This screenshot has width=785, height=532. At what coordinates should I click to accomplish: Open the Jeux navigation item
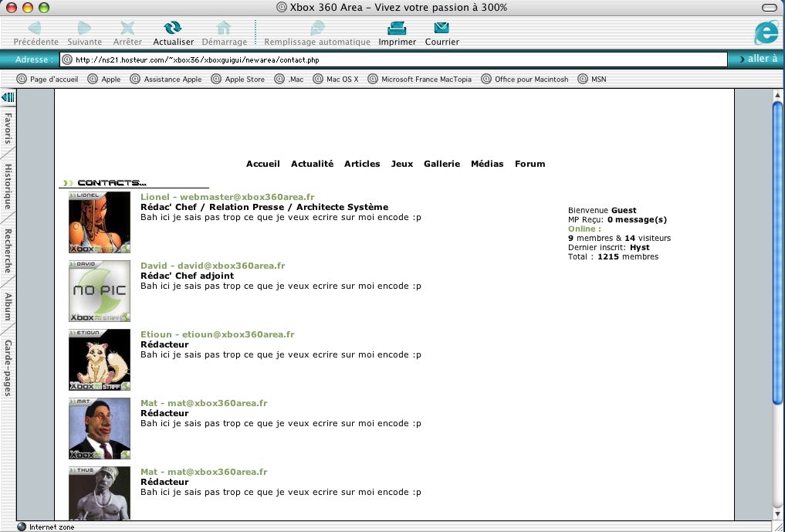click(x=402, y=164)
